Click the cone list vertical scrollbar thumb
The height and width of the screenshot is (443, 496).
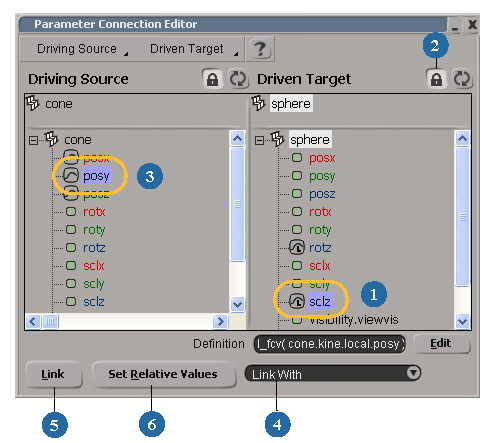[237, 204]
